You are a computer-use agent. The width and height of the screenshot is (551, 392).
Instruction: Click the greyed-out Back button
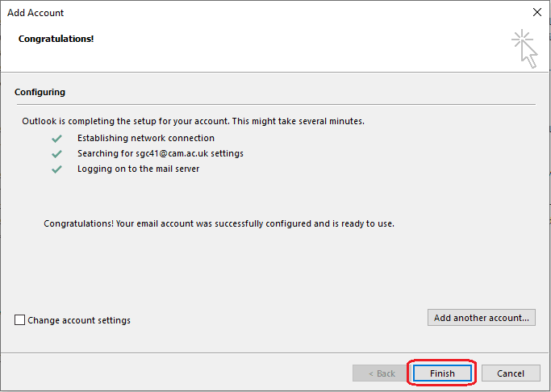pyautogui.click(x=381, y=373)
